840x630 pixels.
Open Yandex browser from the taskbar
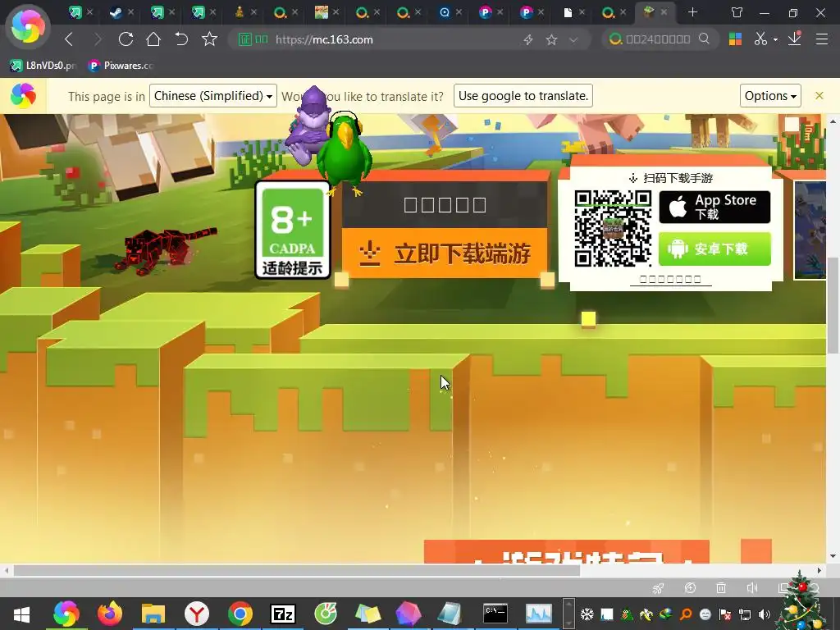pyautogui.click(x=197, y=614)
